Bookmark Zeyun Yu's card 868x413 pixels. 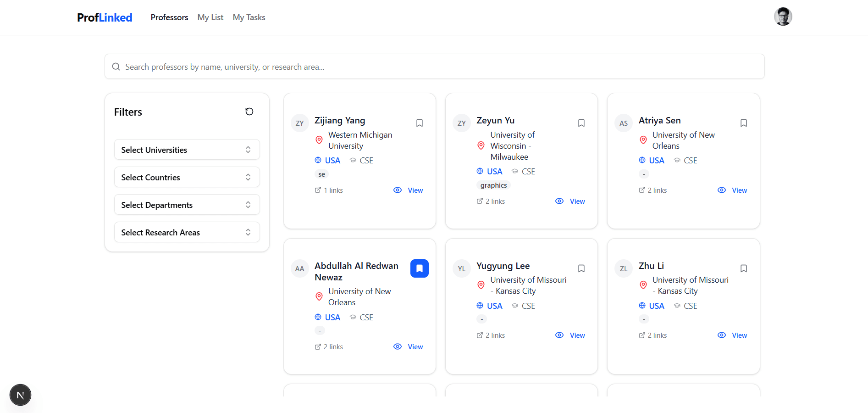[x=581, y=123]
